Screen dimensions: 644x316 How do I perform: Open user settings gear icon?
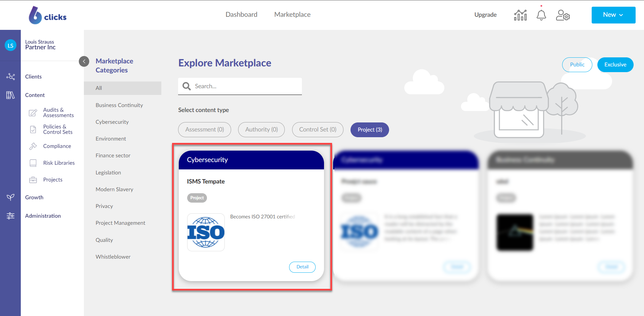click(562, 15)
